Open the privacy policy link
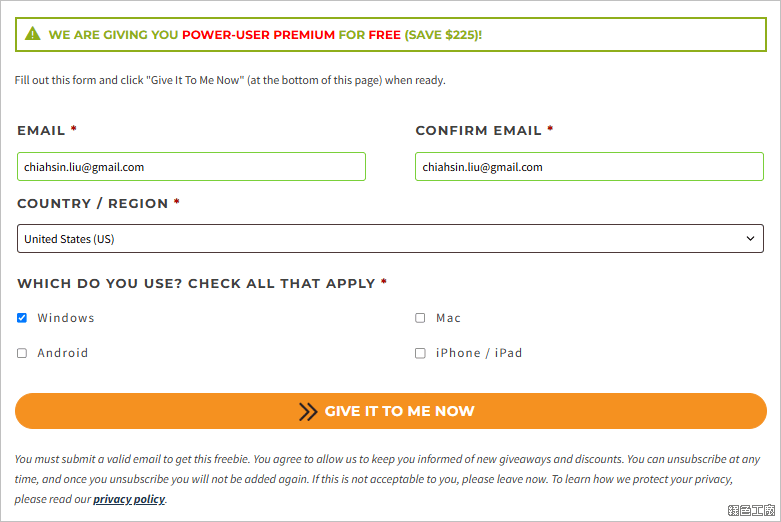Image resolution: width=781 pixels, height=522 pixels. (x=129, y=499)
